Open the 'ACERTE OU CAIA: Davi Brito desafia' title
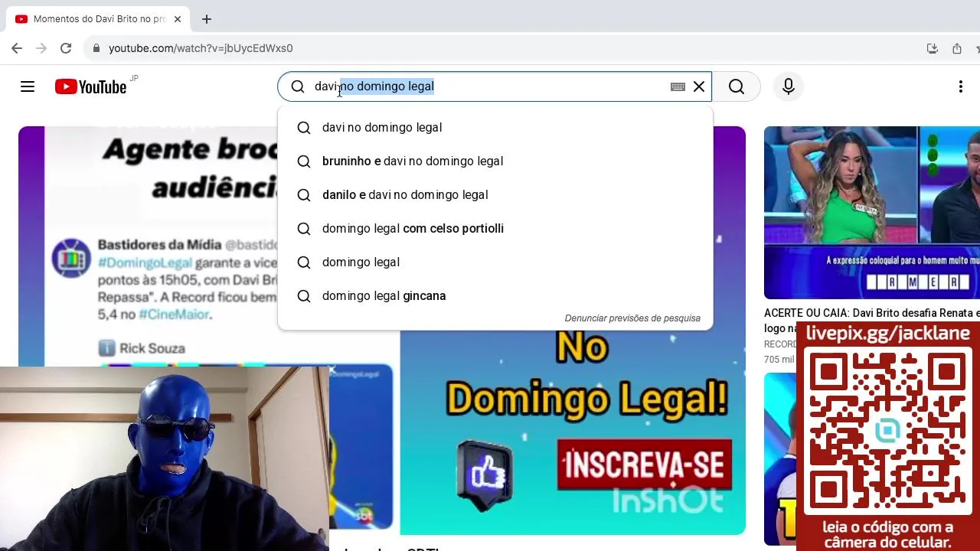Screen dimensions: 980x551 [872, 321]
